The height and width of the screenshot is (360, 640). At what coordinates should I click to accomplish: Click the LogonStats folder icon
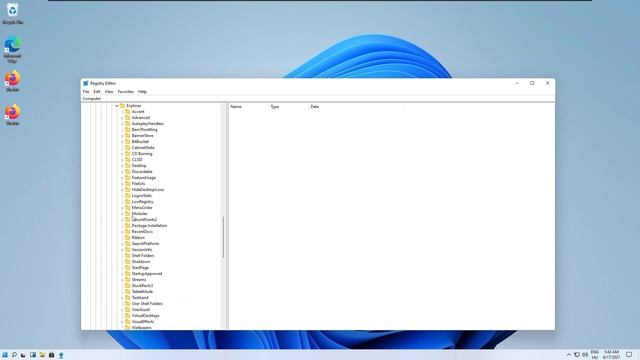coord(128,196)
